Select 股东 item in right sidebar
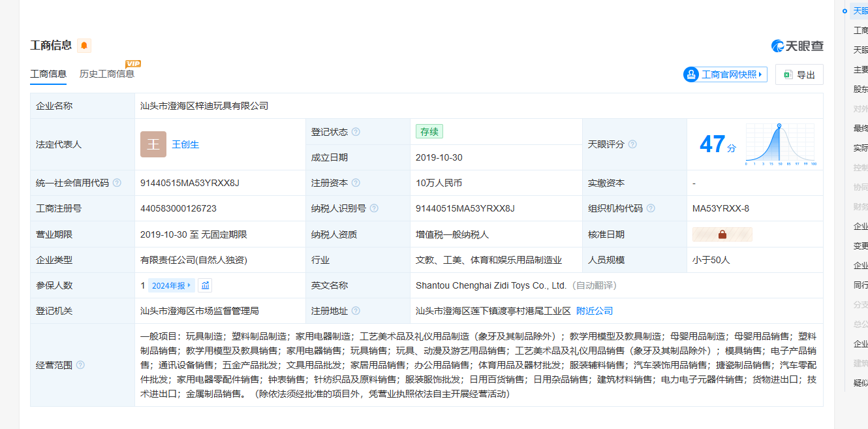This screenshot has width=868, height=429. [x=861, y=89]
